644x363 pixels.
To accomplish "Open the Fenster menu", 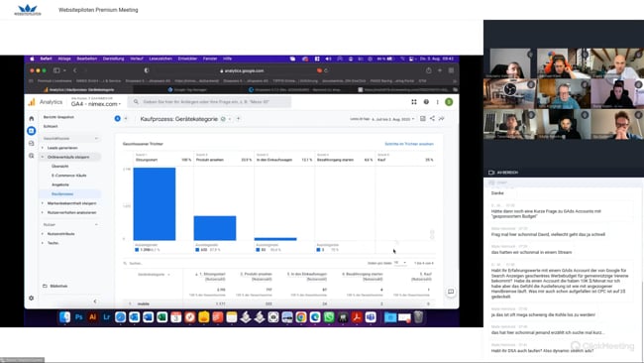I will [x=210, y=59].
